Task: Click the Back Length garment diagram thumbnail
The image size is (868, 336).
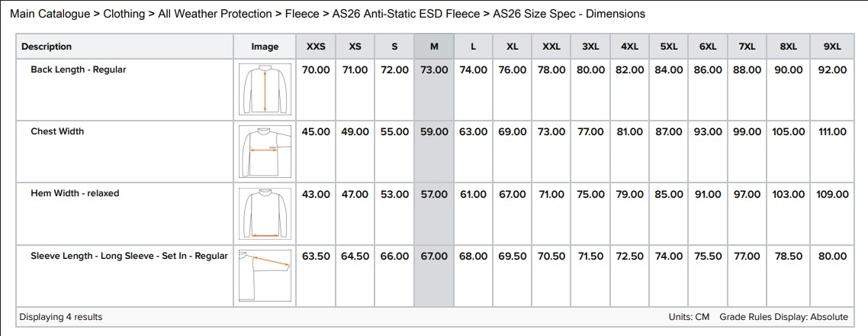Action: (265, 89)
